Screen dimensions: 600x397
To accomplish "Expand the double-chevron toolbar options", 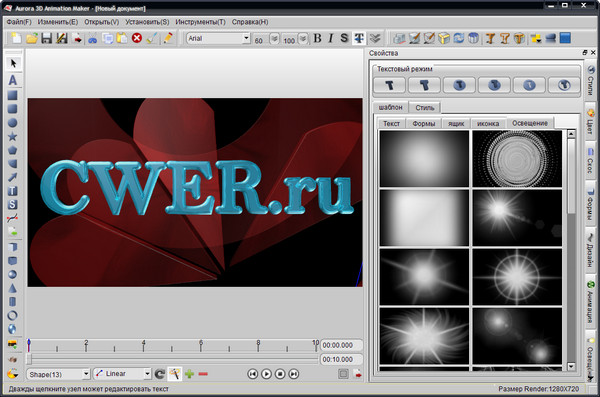I will [x=375, y=38].
